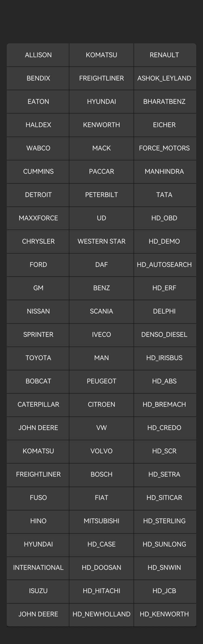This screenshot has height=644, width=203.
Task: Open the HD_DEMO entry
Action: pyautogui.click(x=164, y=241)
